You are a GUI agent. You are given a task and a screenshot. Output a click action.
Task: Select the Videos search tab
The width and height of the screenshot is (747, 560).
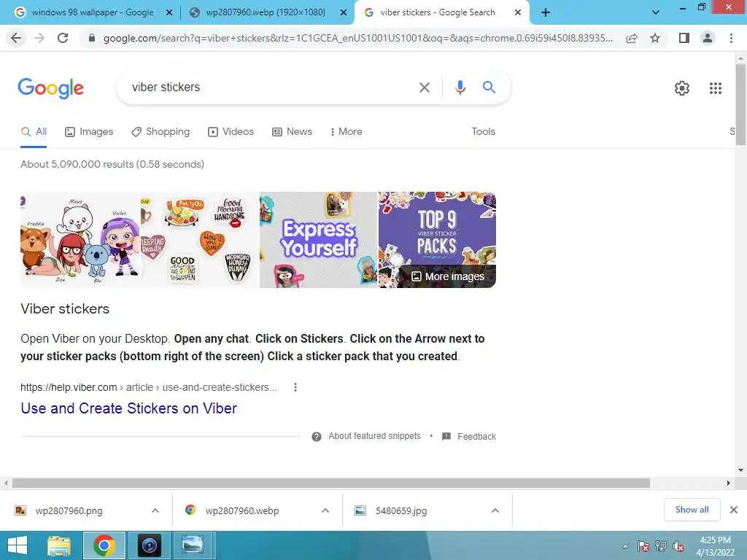231,132
